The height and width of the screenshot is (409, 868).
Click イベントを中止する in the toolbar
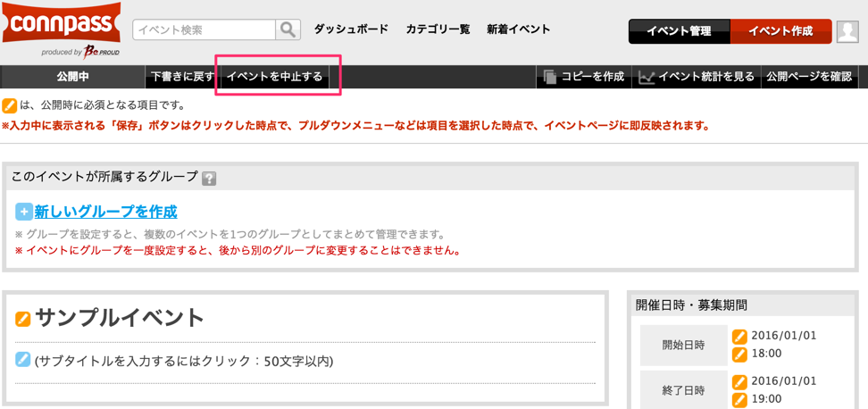274,77
